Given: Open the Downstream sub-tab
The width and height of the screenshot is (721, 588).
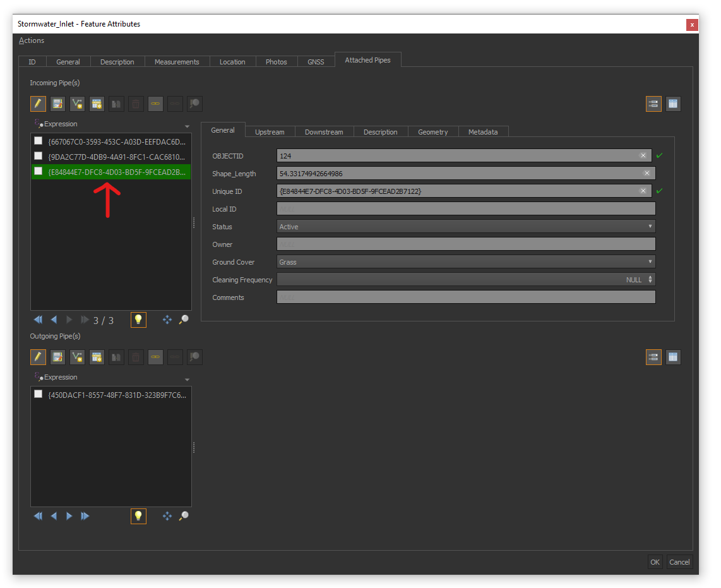Looking at the screenshot, I should tap(324, 132).
